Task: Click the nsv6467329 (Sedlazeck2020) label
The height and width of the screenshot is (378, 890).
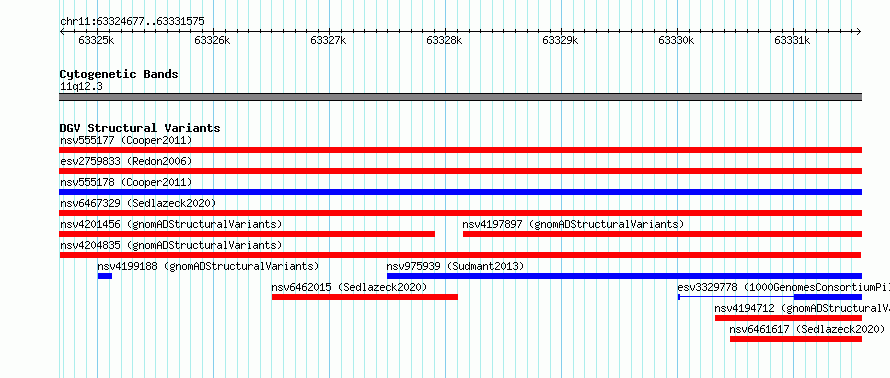Action: (x=138, y=203)
